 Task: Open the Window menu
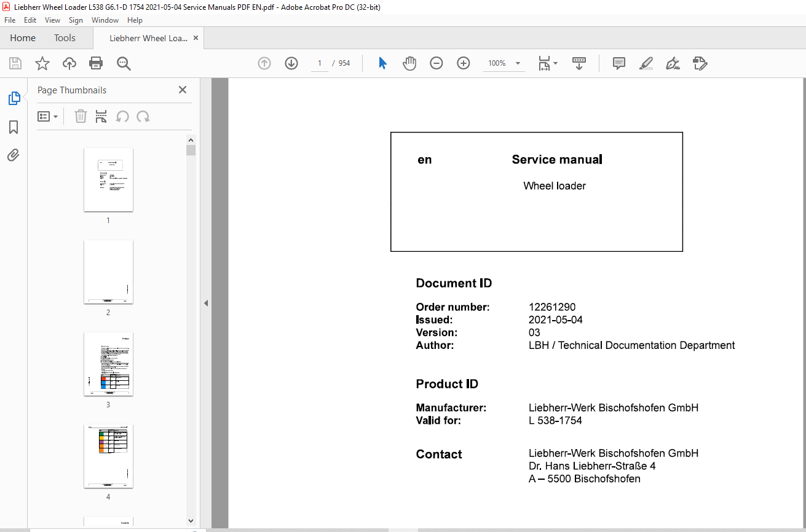click(105, 20)
